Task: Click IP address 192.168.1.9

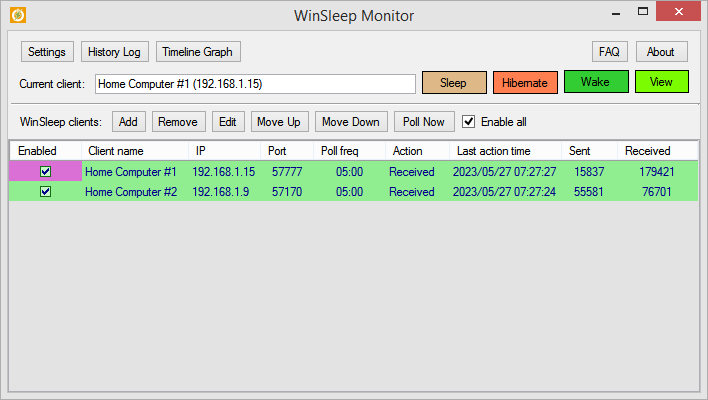Action: [221, 192]
